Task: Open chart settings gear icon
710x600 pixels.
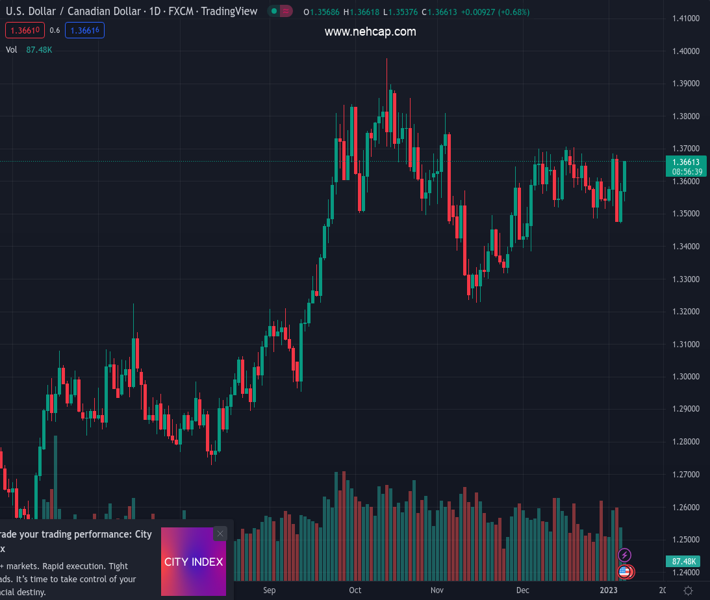Action: [688, 591]
